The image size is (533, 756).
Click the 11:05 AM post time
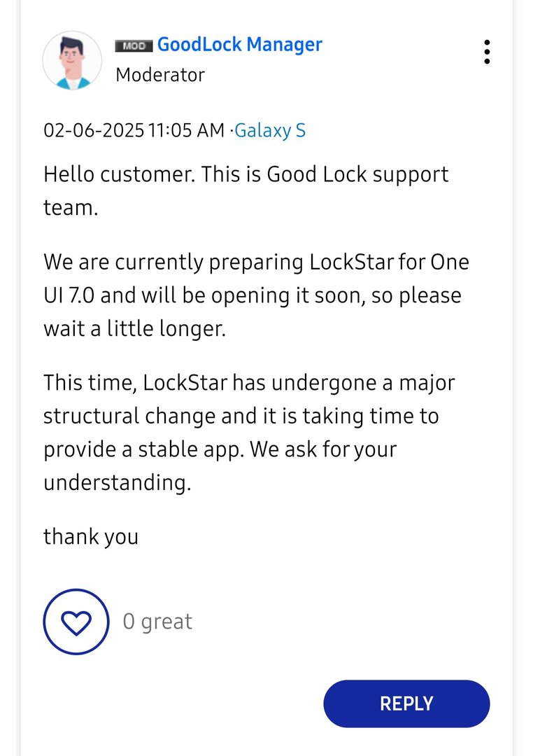(x=186, y=130)
